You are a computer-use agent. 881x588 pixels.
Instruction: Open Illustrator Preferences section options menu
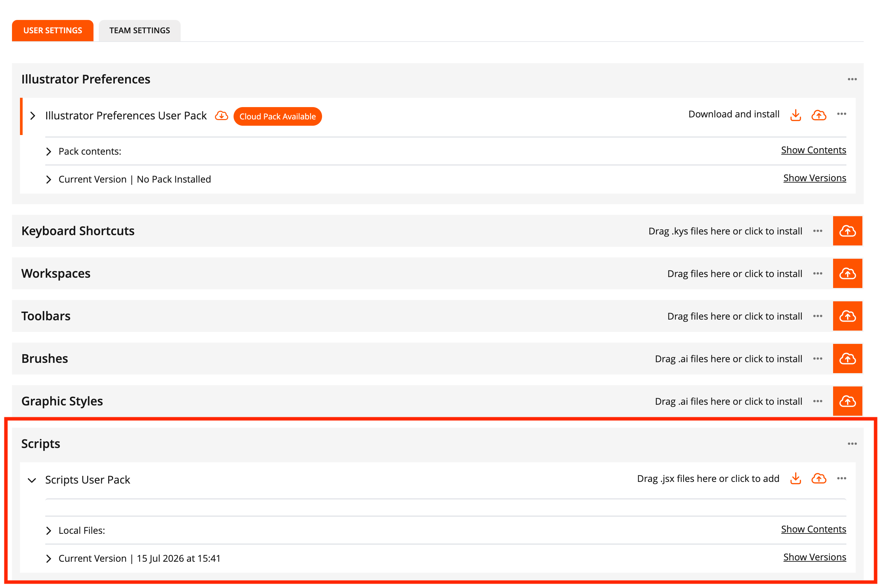[852, 79]
